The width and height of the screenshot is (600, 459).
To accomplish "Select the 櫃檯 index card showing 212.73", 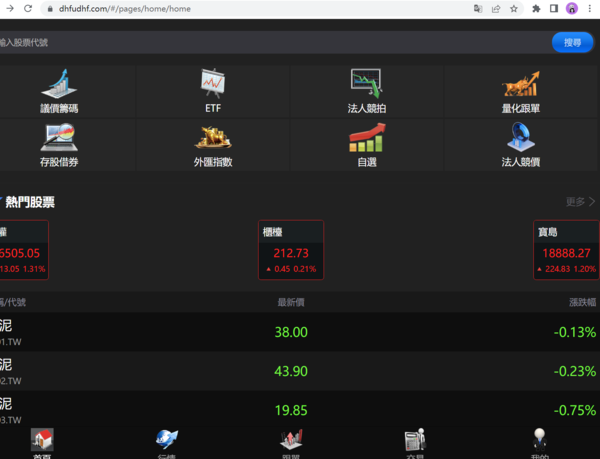I will point(290,249).
